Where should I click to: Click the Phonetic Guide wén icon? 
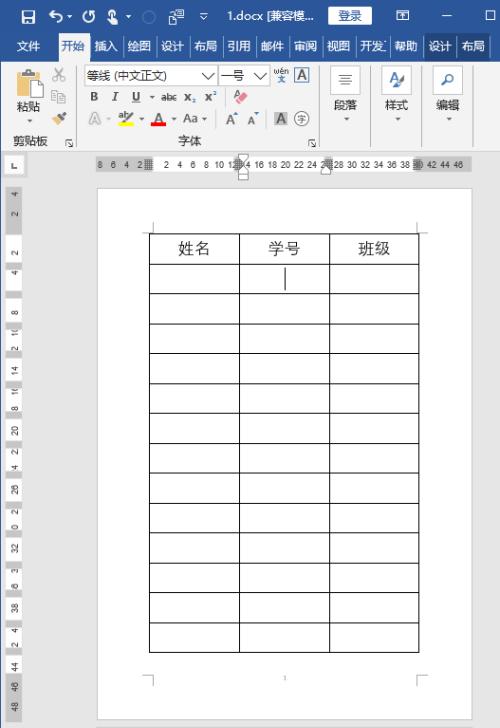281,75
